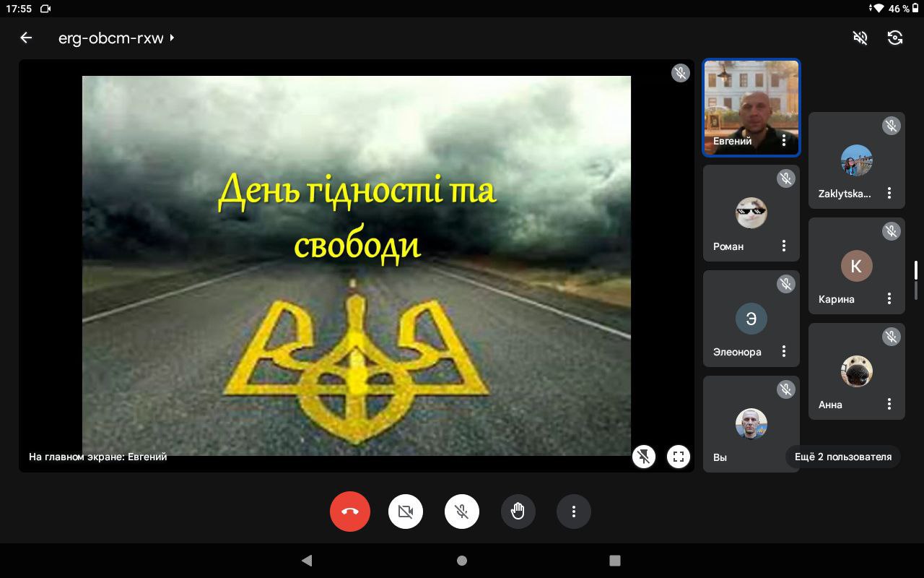The image size is (924, 578).
Task: Open options menu for Элеонора
Action: click(784, 352)
